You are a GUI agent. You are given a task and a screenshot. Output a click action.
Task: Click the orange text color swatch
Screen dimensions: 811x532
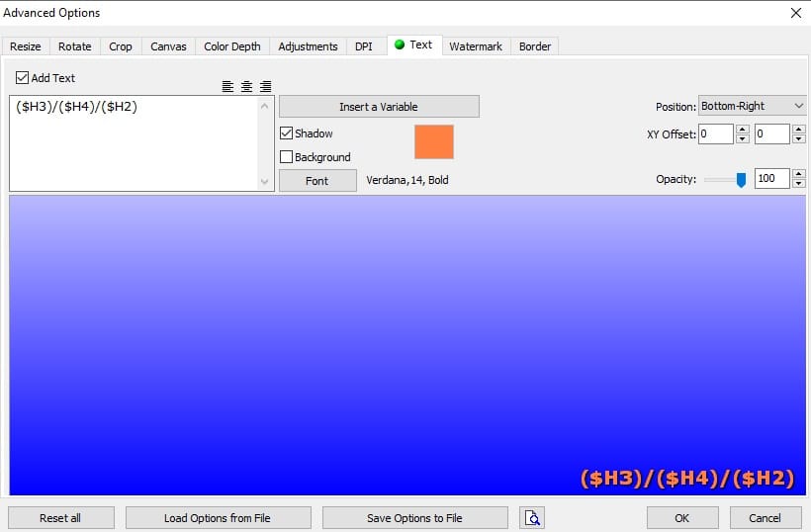tap(433, 141)
